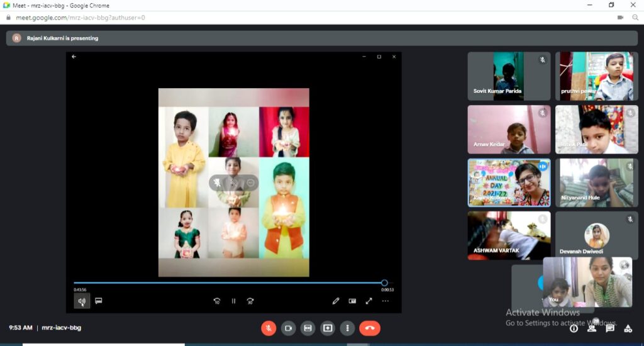Select Devansh Dwivedi's participant tile
The width and height of the screenshot is (644, 346).
(x=597, y=235)
